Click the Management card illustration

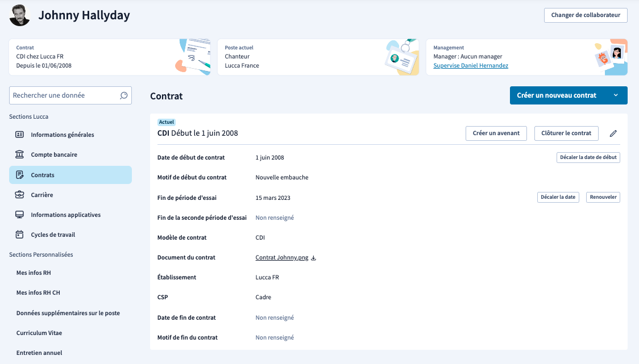[x=611, y=57]
